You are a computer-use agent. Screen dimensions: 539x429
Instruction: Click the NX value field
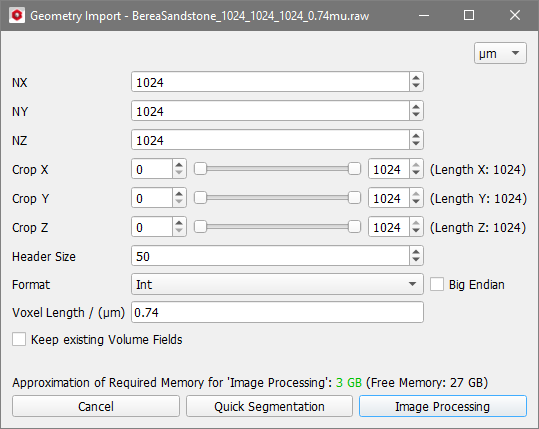coord(270,82)
